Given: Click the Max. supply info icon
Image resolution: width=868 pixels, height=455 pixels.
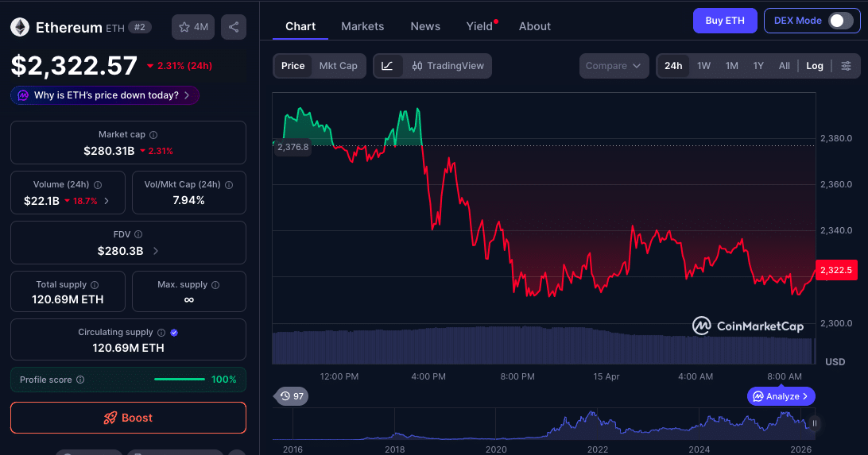Looking at the screenshot, I should tap(215, 285).
